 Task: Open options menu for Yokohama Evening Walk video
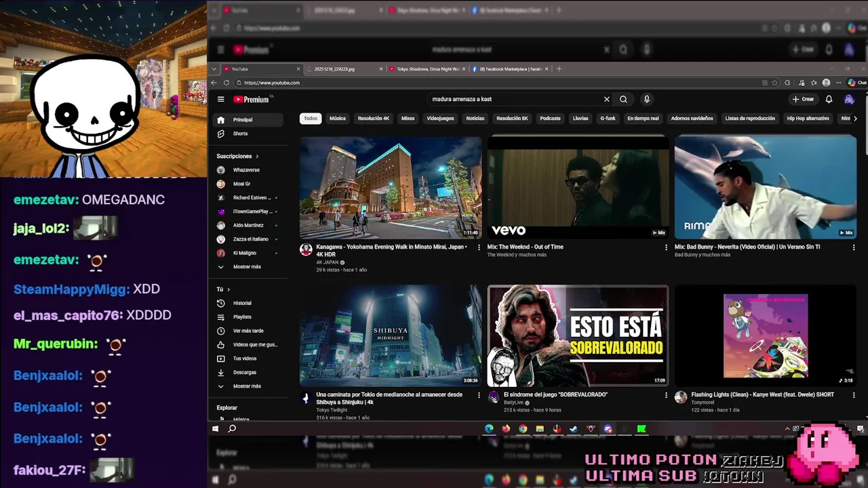[478, 247]
